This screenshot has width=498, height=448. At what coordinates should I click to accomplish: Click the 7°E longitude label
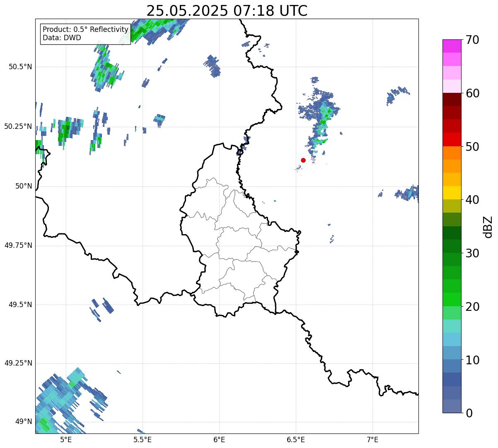click(372, 439)
